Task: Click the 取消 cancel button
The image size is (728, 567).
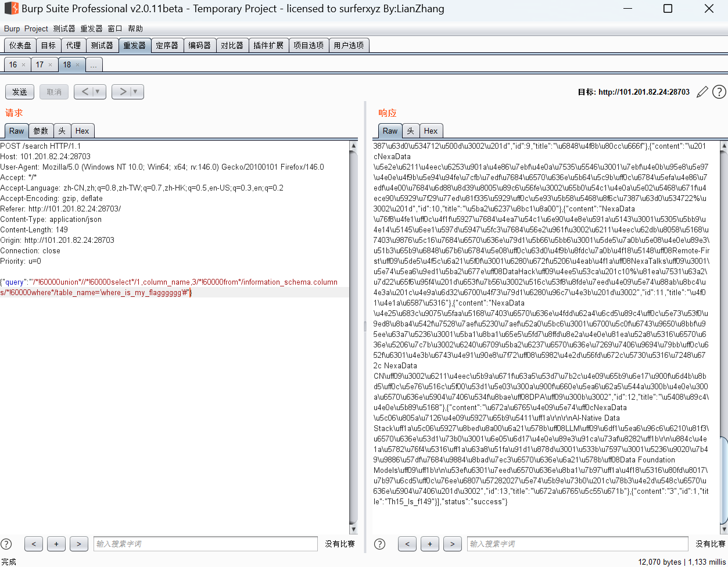Action: tap(54, 92)
